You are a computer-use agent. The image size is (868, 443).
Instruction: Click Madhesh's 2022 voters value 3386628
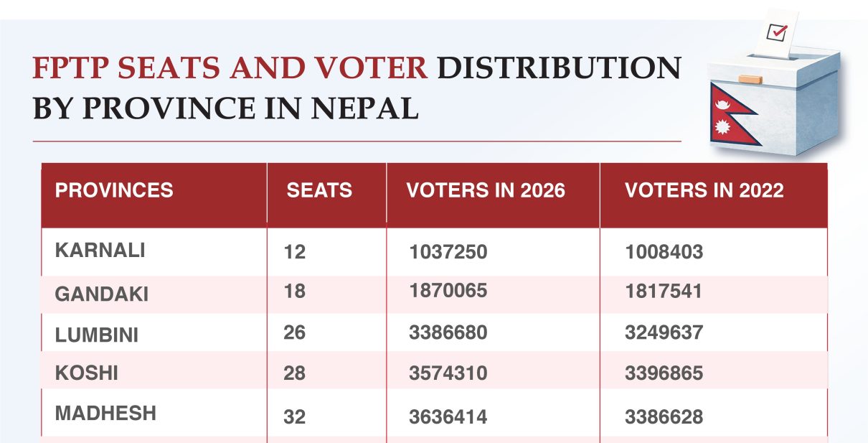click(x=664, y=416)
